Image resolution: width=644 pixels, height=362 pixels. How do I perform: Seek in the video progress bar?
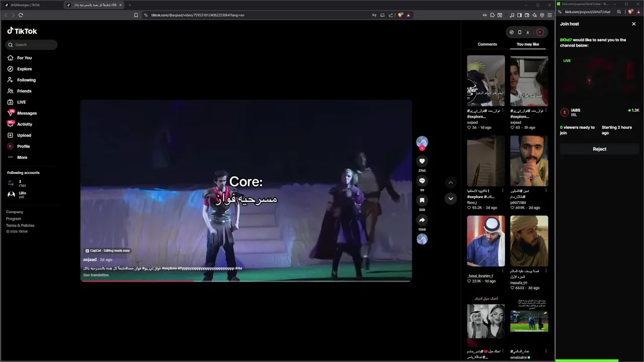[x=247, y=281]
